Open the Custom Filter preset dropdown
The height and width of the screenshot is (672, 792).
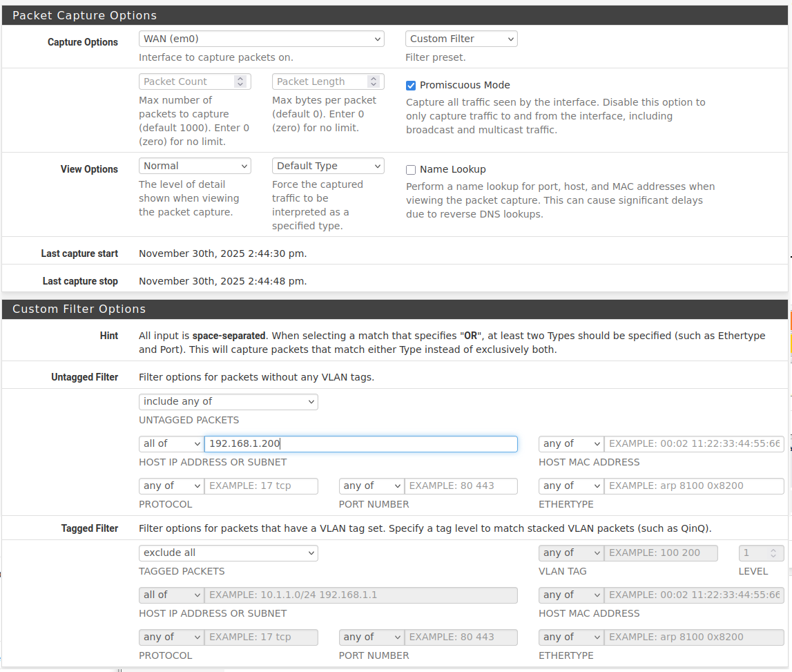pos(461,39)
